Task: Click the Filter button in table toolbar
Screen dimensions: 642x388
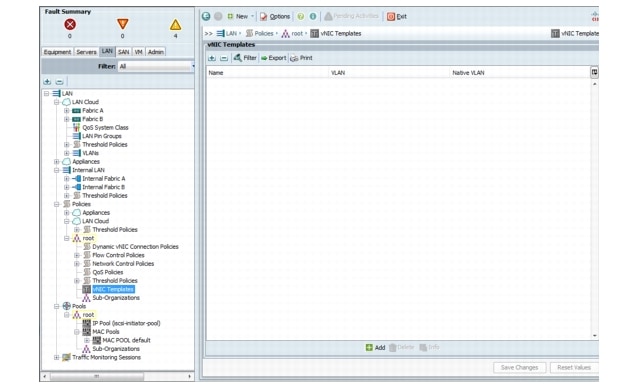Action: tap(245, 58)
